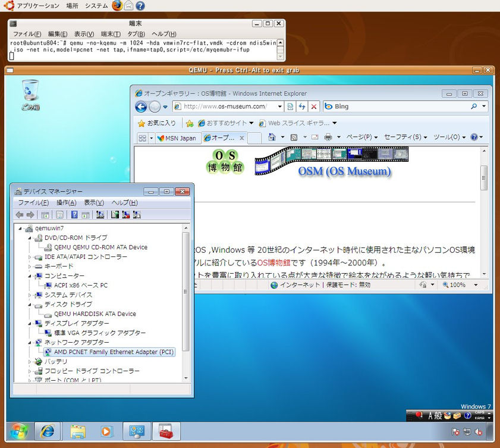Screen dimensions: 500x448
Task: Click the IE forward navigation button
Action: pyautogui.click(x=155, y=106)
